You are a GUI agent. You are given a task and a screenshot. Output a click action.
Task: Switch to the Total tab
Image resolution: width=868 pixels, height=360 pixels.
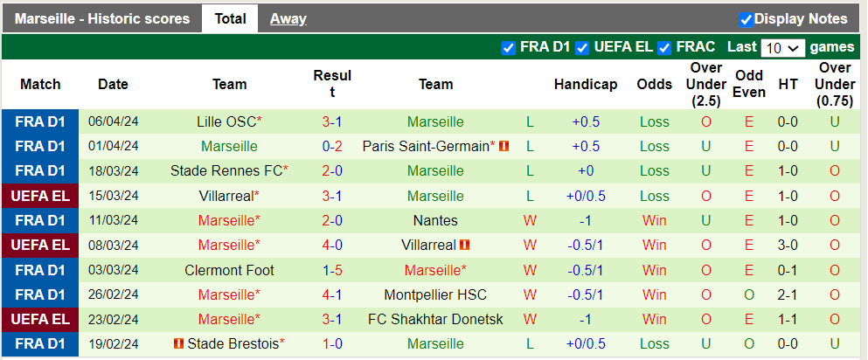230,18
